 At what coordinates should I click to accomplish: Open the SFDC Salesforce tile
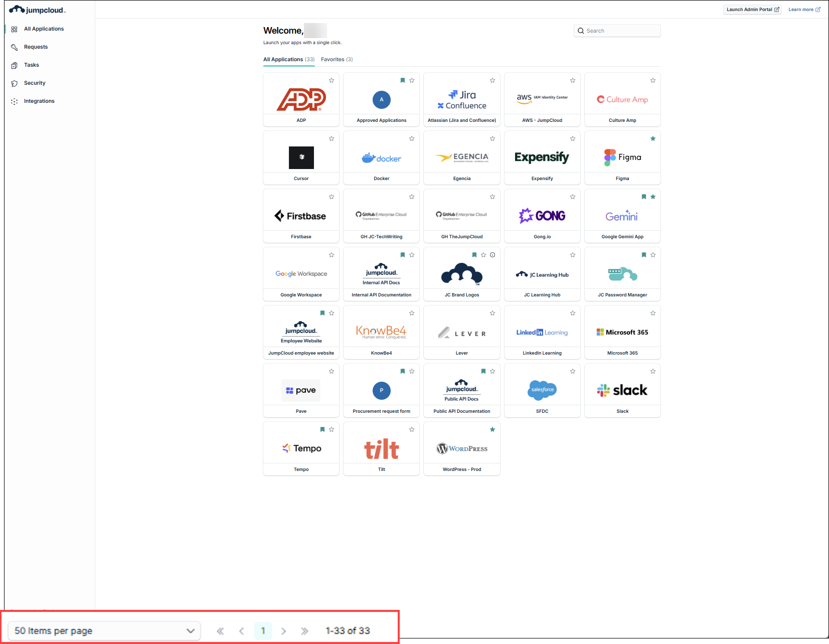click(542, 390)
